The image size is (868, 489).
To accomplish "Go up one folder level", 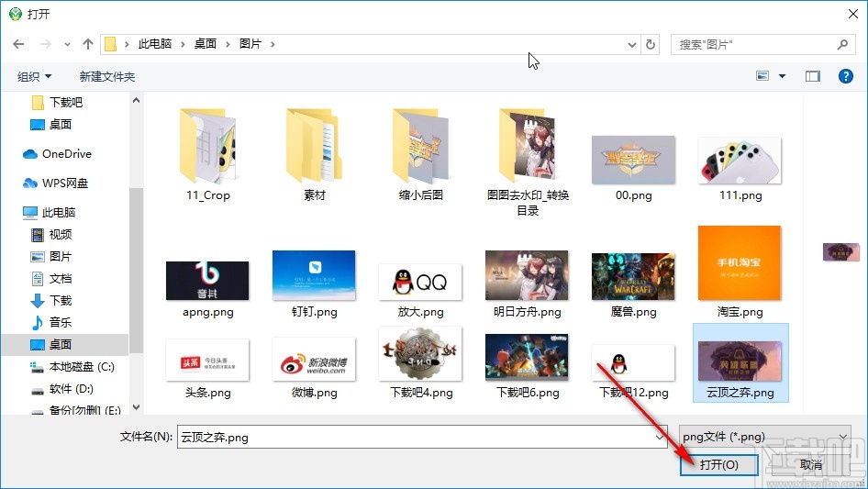I will pos(87,44).
